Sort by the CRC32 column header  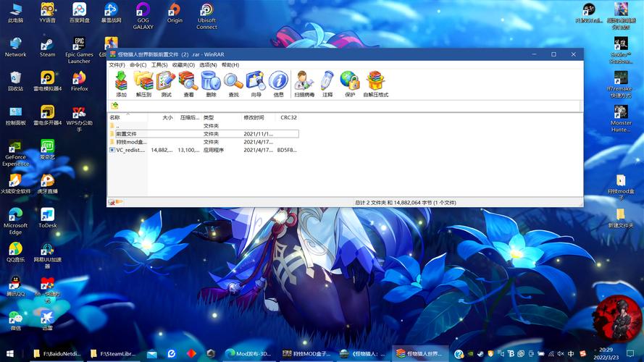288,117
